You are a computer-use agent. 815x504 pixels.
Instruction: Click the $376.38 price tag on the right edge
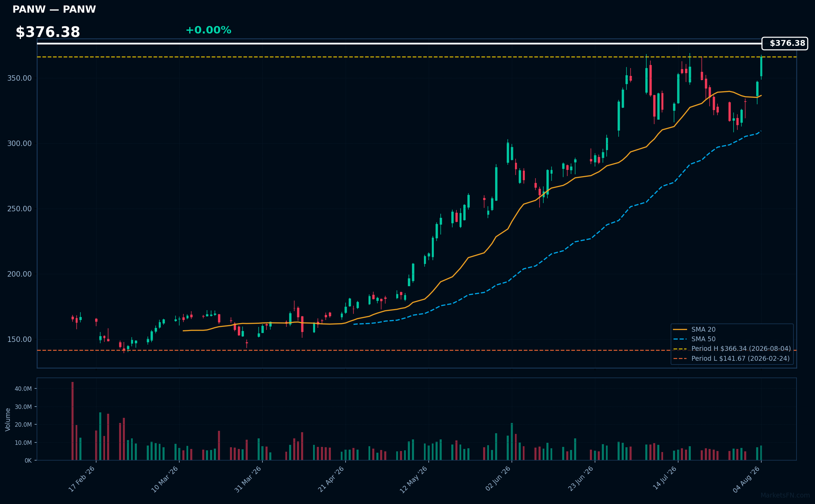(x=785, y=43)
